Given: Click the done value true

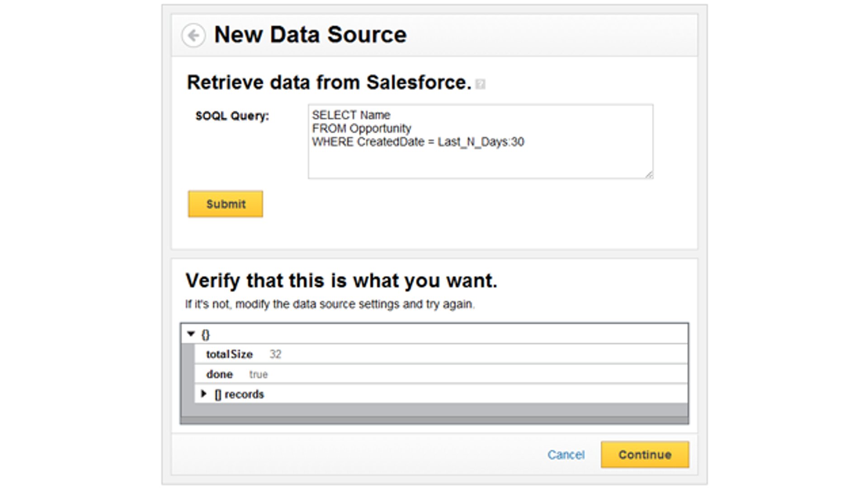Looking at the screenshot, I should (259, 375).
